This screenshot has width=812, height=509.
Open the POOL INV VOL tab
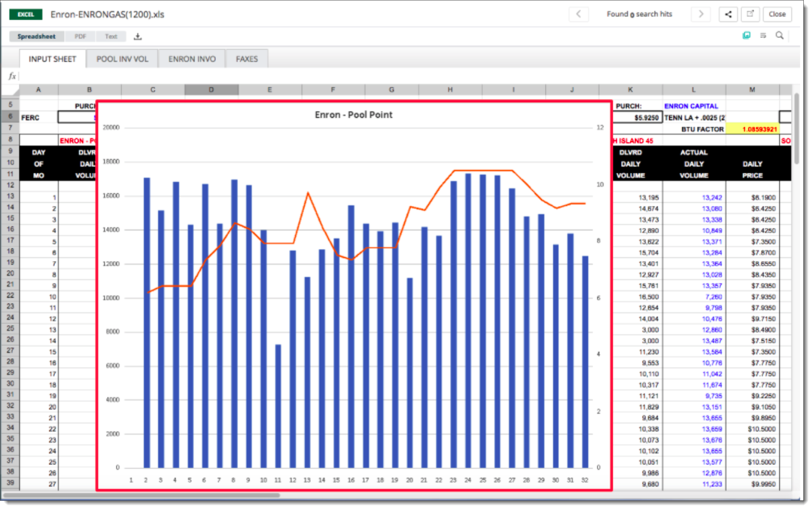click(x=122, y=59)
